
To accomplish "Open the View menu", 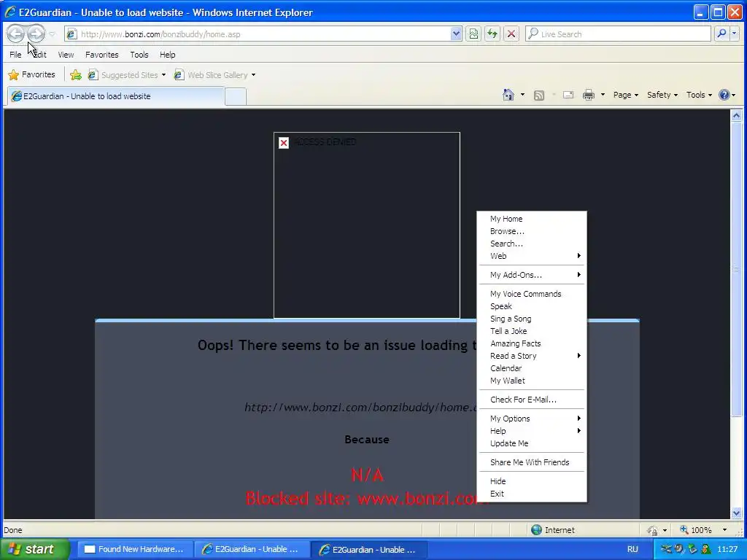I will pyautogui.click(x=66, y=55).
